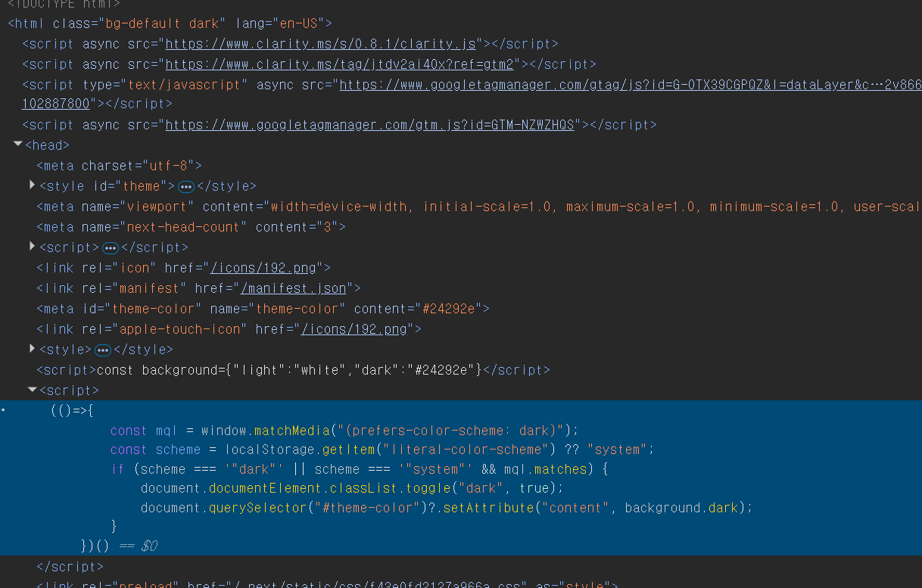Click the rel value "apple-touch-icon"
This screenshot has width=922, height=588.
tap(179, 329)
